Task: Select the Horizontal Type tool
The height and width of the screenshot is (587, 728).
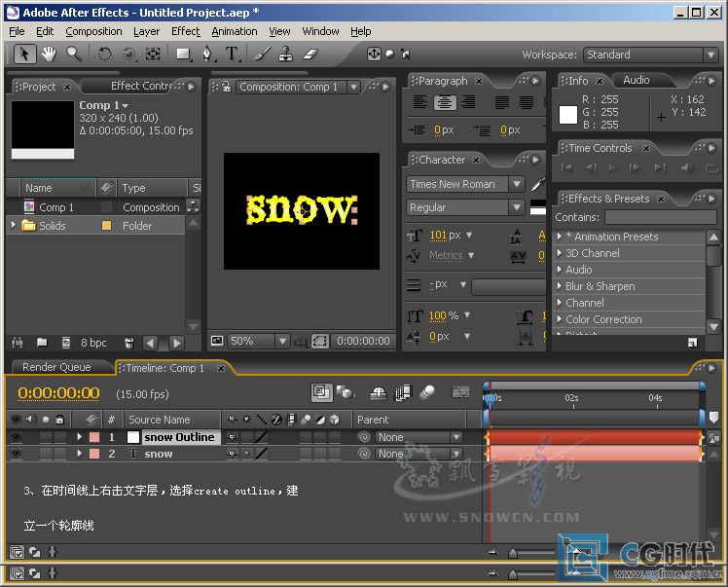Action: click(233, 55)
